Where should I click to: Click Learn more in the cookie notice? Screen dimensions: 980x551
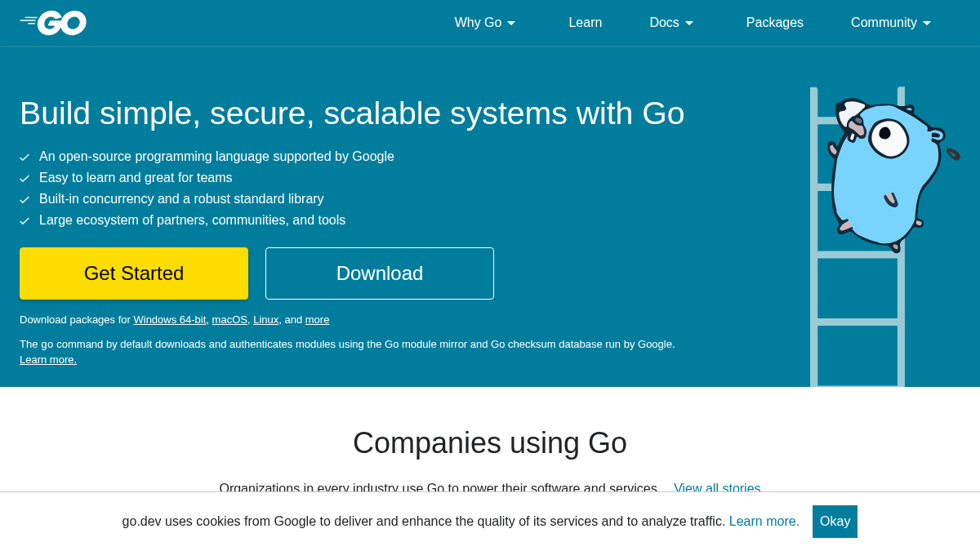pyautogui.click(x=764, y=522)
